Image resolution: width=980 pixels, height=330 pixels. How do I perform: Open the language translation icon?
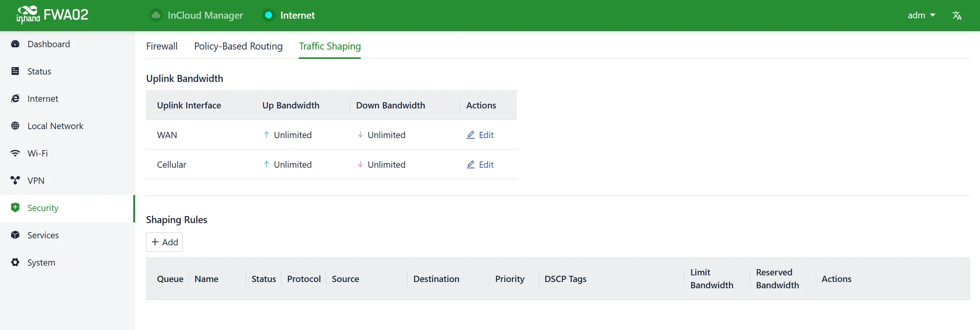pos(957,16)
